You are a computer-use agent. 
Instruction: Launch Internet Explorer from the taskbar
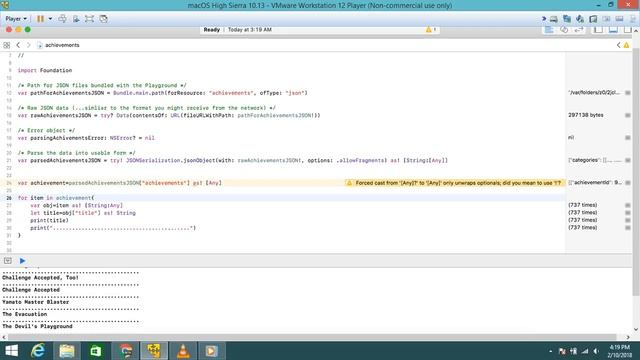tap(38, 351)
